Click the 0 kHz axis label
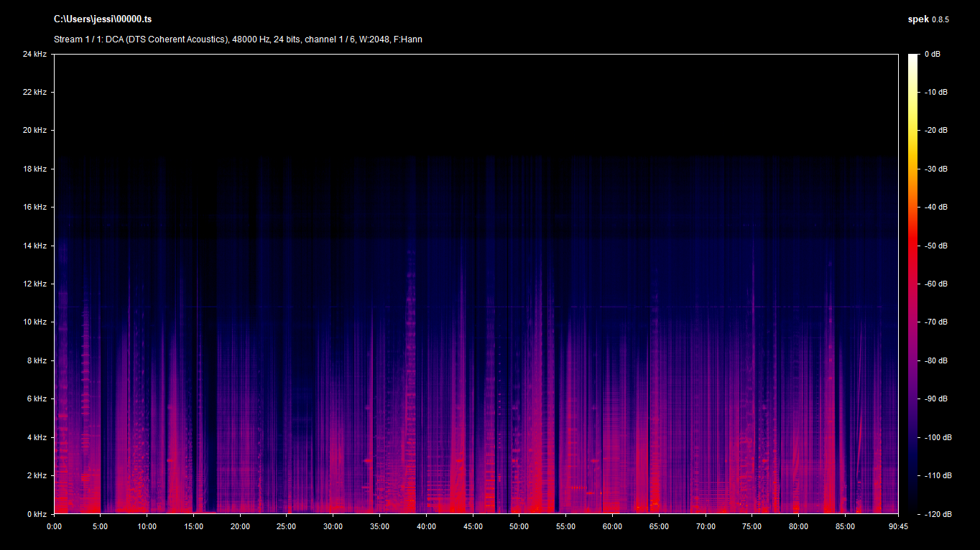Screen dimensions: 980x550 [x=37, y=513]
